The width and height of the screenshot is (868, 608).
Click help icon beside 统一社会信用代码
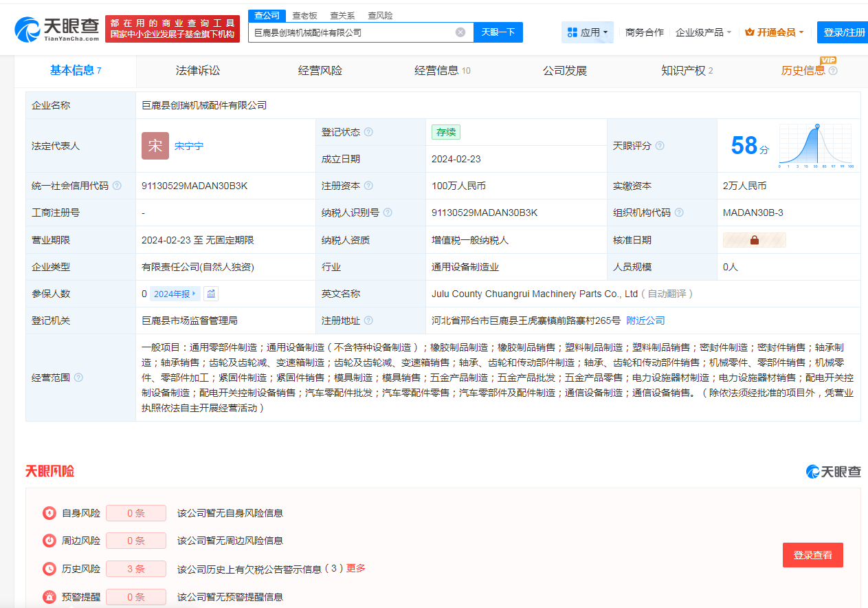(x=117, y=186)
